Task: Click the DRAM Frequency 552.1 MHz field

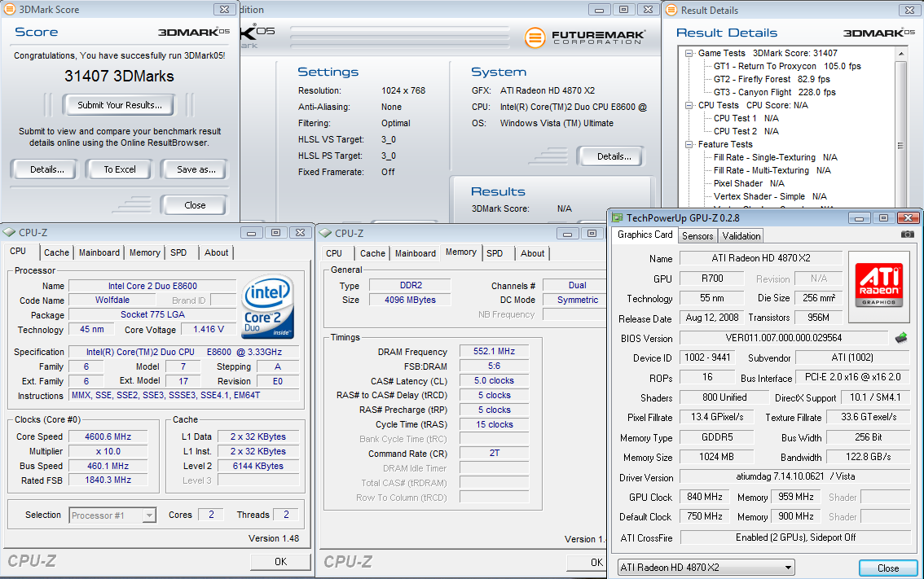Action: pos(494,351)
